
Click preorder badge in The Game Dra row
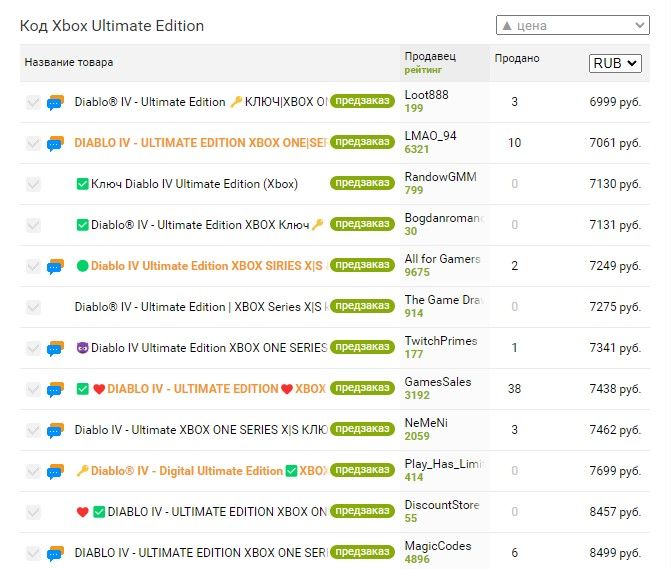[362, 306]
